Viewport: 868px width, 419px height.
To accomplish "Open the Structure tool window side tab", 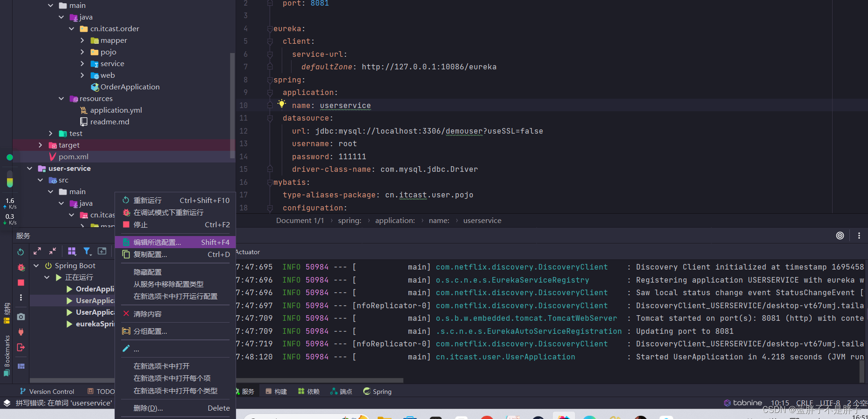I will [7, 313].
